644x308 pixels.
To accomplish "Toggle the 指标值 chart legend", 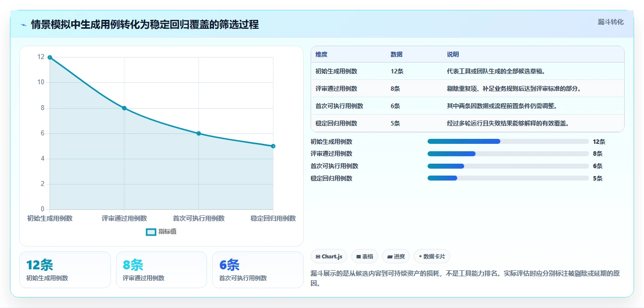I will (161, 232).
